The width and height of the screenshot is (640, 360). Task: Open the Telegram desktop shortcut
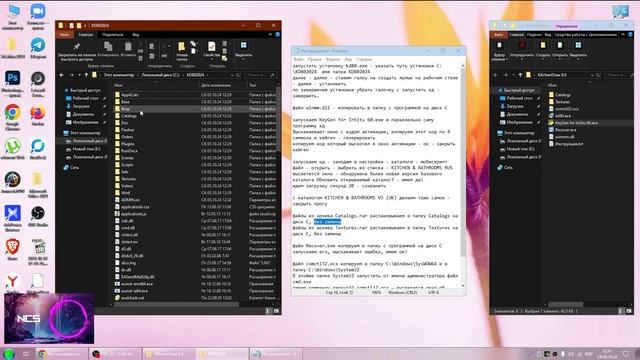tap(38, 48)
